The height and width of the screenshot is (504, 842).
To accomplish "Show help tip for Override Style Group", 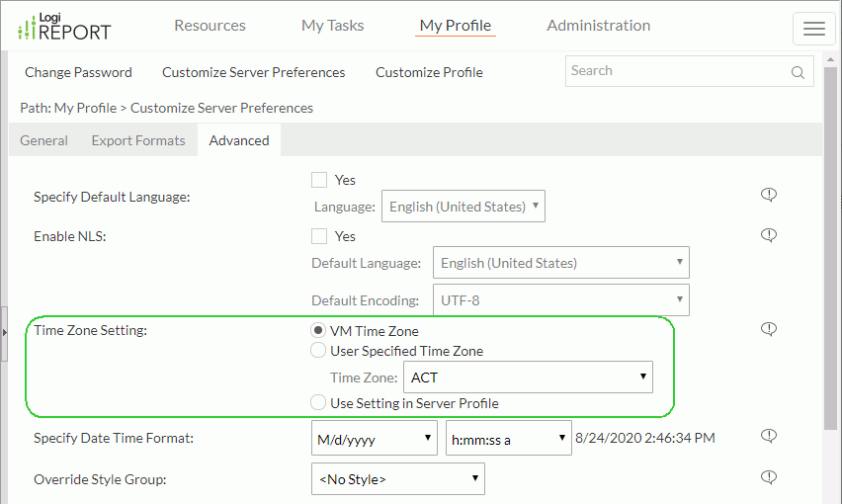I will pos(769,477).
